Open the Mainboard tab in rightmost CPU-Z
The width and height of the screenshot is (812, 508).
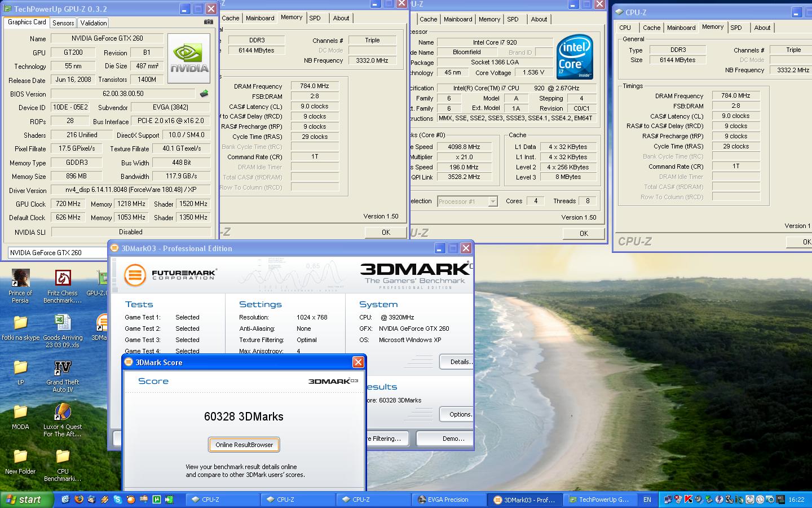click(x=681, y=28)
